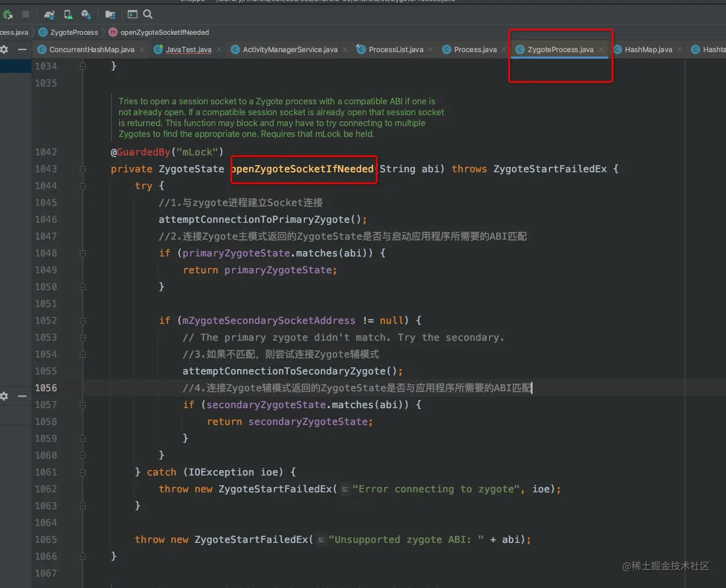Close the JavaTest.java tab

[219, 49]
